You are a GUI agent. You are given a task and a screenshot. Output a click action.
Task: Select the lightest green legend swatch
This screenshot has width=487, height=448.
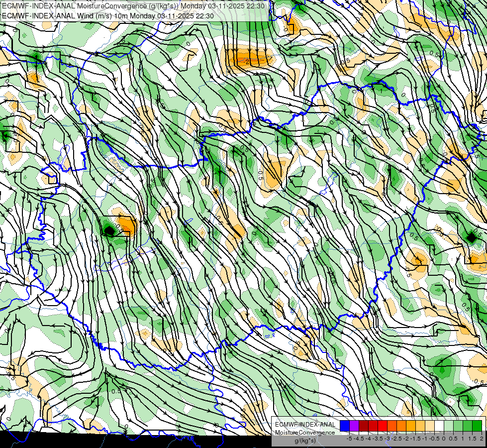pyautogui.click(x=449, y=426)
